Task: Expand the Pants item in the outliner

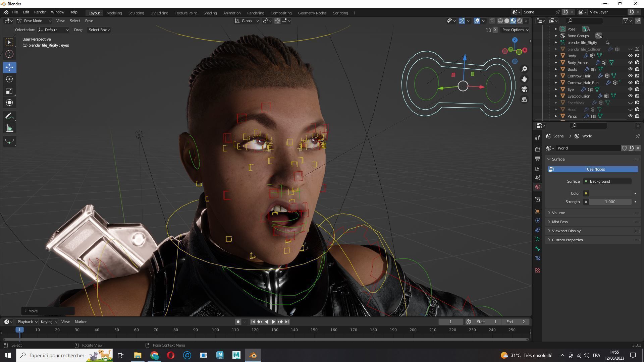Action: click(556, 116)
